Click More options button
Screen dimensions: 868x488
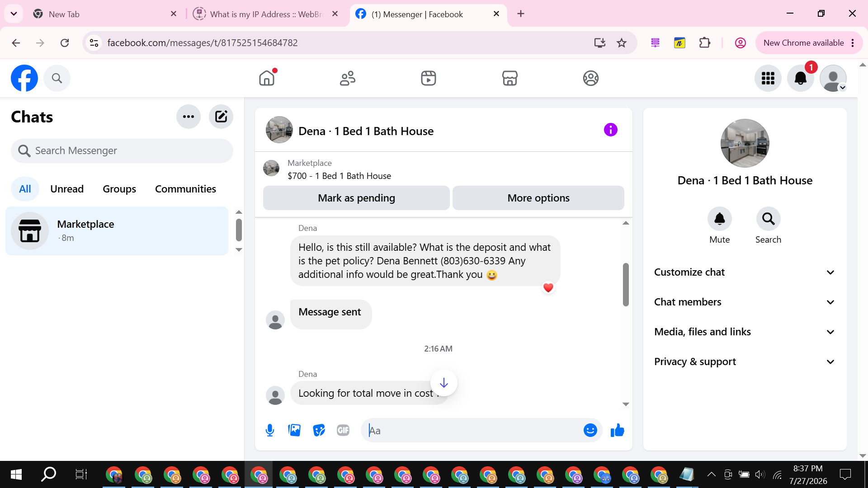[538, 198]
